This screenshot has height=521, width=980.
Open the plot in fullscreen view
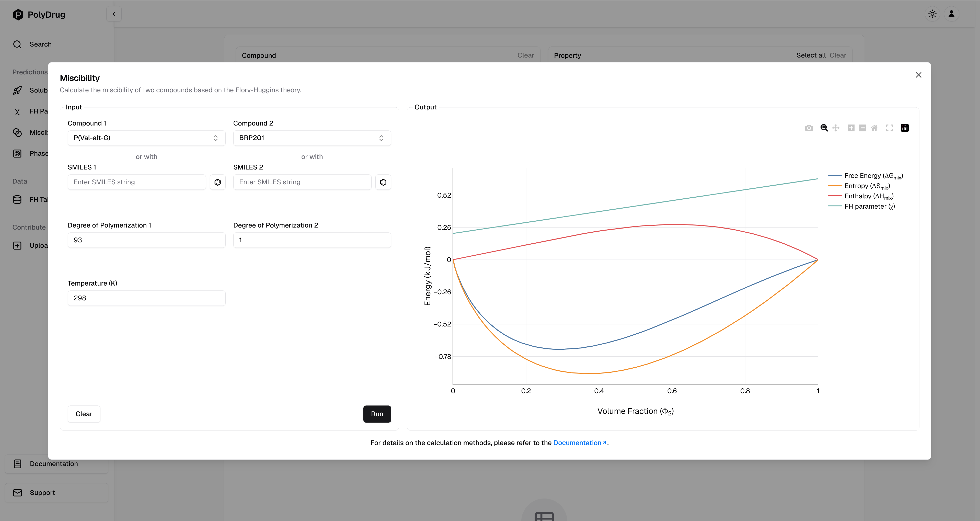point(890,128)
